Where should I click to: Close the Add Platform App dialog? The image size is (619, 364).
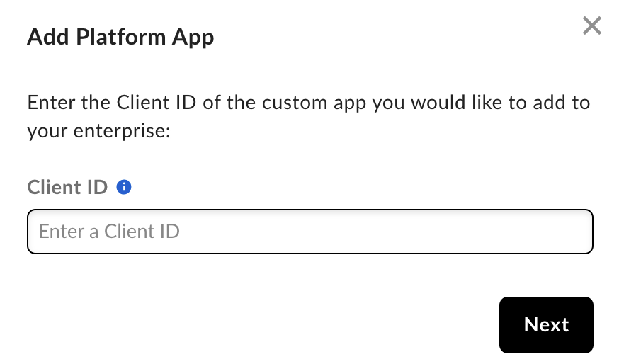[x=591, y=26]
